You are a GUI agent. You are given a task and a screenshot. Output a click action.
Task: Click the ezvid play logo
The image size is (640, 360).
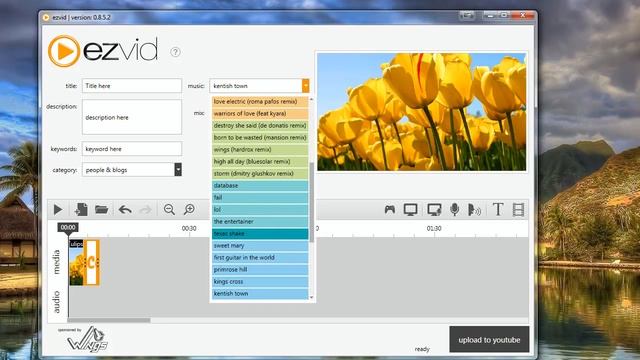[x=64, y=51]
